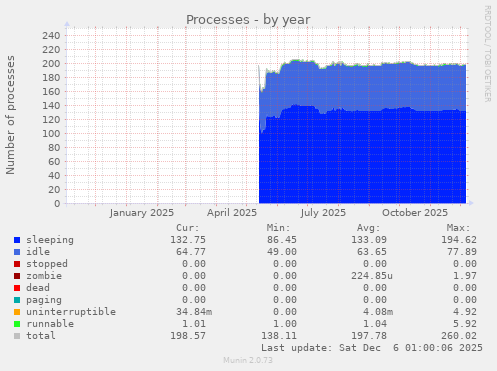This screenshot has width=497, height=371.
Task: Click the sleeping legend color swatch
Action: tap(17, 240)
